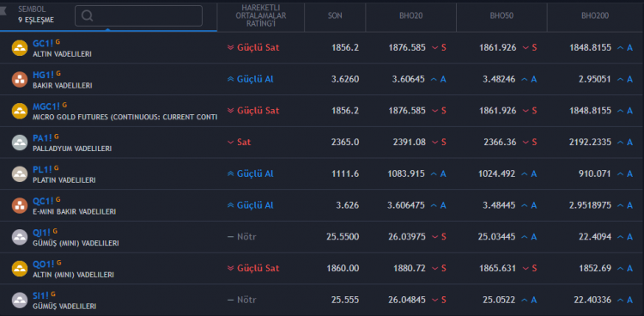644x316 pixels.
Task: Click the PL1! platinum futures icon
Action: (19, 173)
